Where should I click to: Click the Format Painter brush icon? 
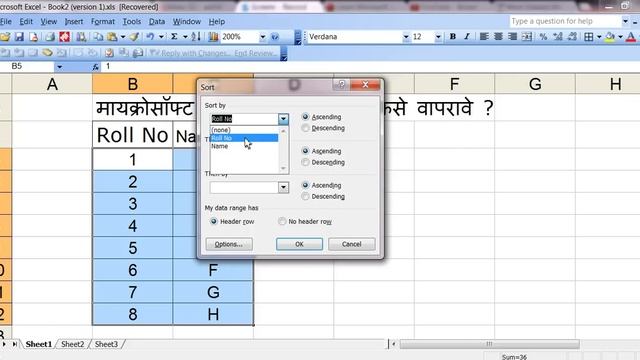tap(134, 37)
